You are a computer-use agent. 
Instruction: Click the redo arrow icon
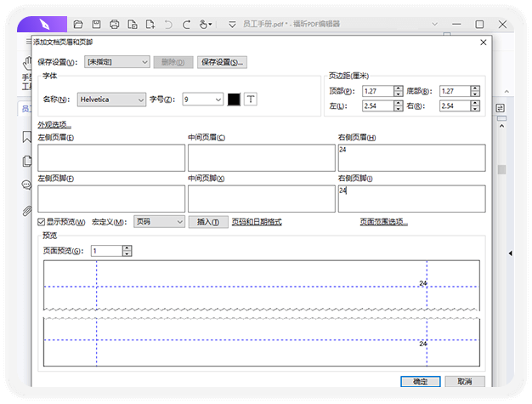(x=186, y=25)
